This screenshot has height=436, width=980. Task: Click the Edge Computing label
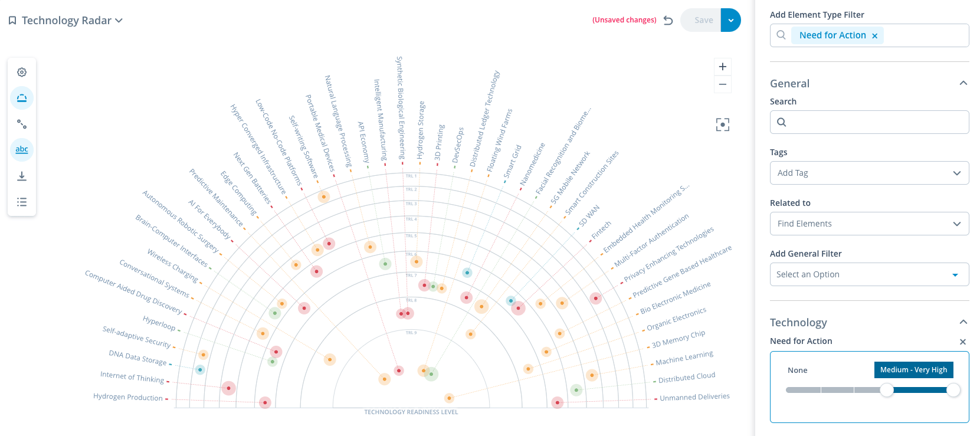239,193
